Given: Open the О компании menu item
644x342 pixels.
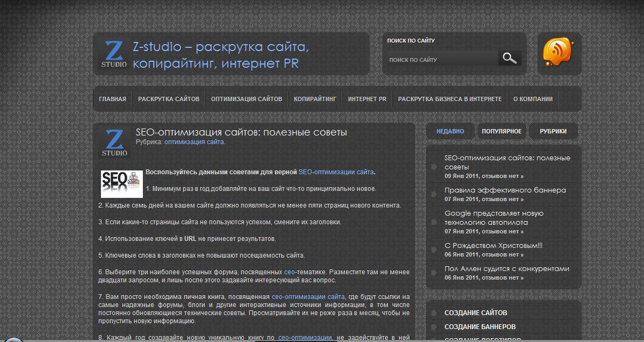Looking at the screenshot, I should pos(533,99).
